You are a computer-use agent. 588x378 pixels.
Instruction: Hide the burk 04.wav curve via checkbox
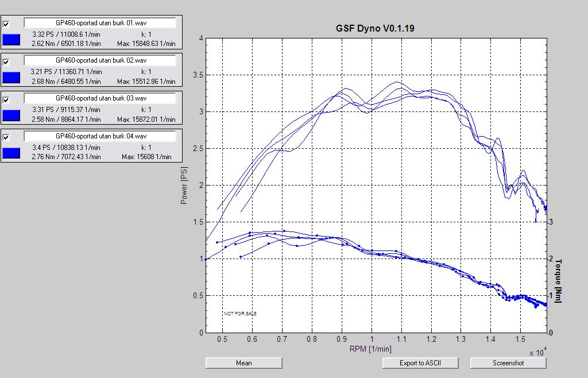(6, 138)
